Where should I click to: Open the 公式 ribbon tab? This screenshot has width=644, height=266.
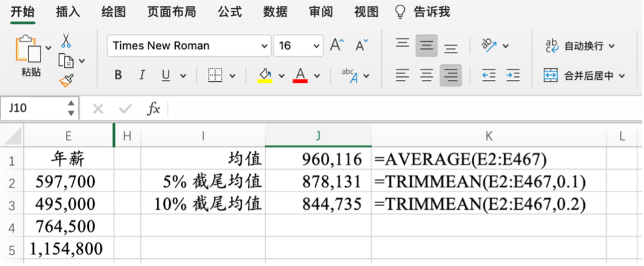coord(229,11)
